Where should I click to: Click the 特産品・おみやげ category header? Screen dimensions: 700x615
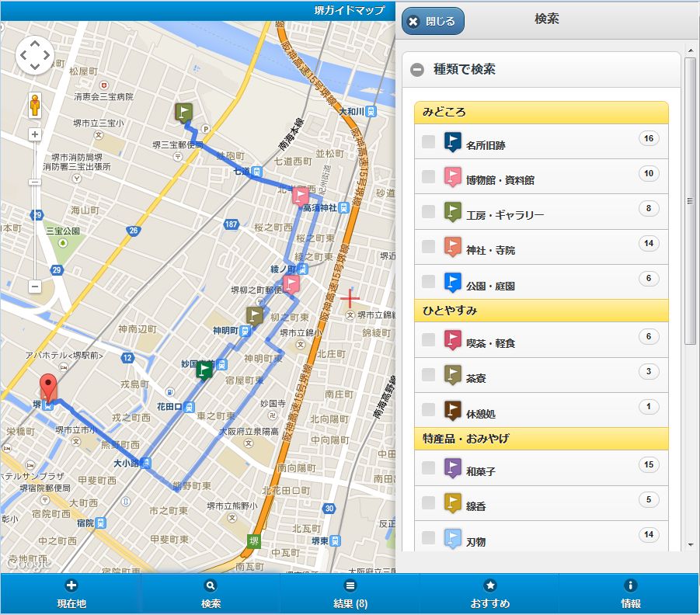pos(541,439)
